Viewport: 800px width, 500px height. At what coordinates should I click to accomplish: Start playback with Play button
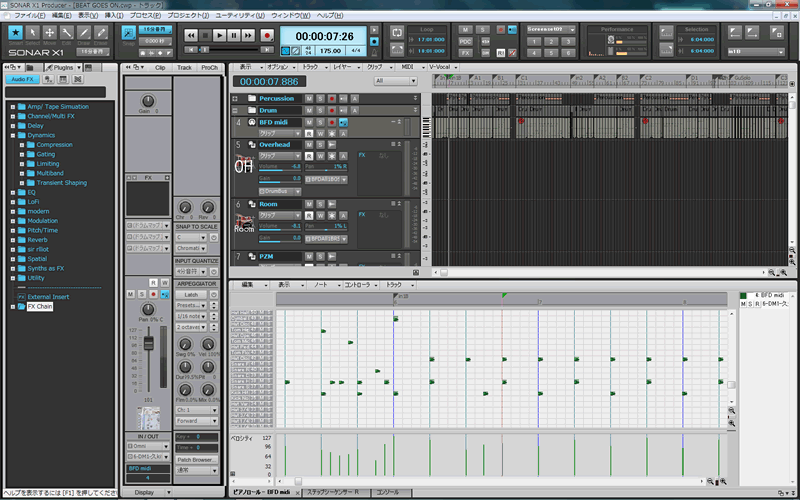point(219,35)
